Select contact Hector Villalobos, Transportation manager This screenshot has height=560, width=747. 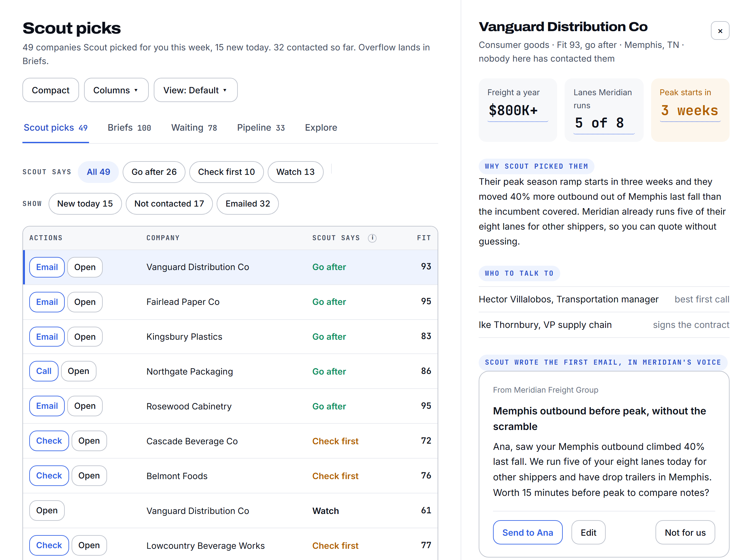(604, 299)
